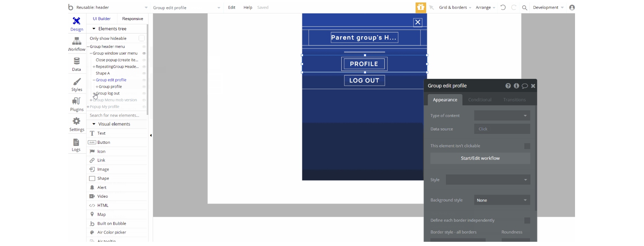Add an Alert visual element
Screen dimensions: 644x246
click(x=116, y=187)
